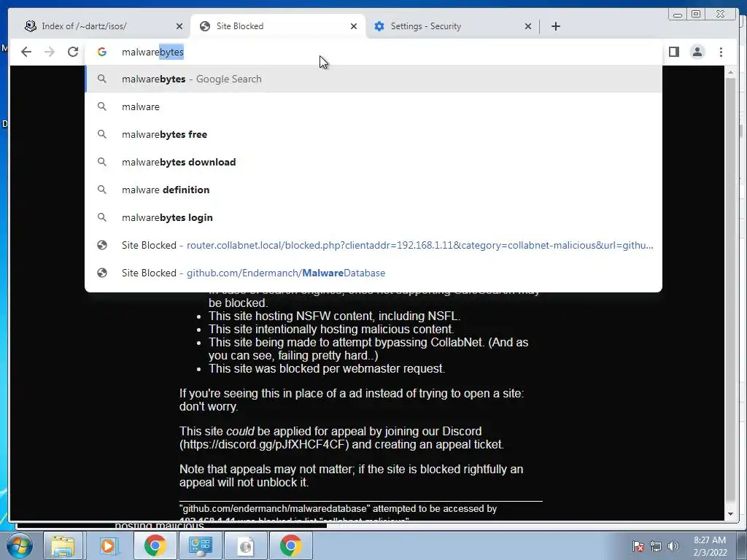This screenshot has height=560, width=747.
Task: Toggle the side panel icon
Action: 673,52
